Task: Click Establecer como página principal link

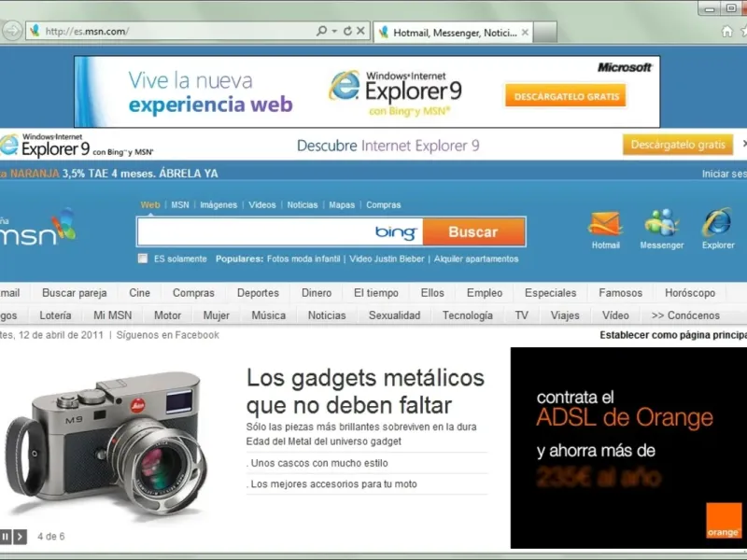Action: (x=673, y=335)
